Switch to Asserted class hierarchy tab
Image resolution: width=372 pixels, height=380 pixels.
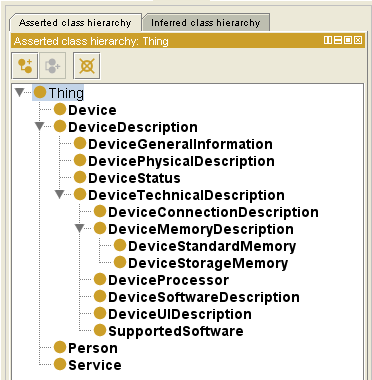(75, 23)
